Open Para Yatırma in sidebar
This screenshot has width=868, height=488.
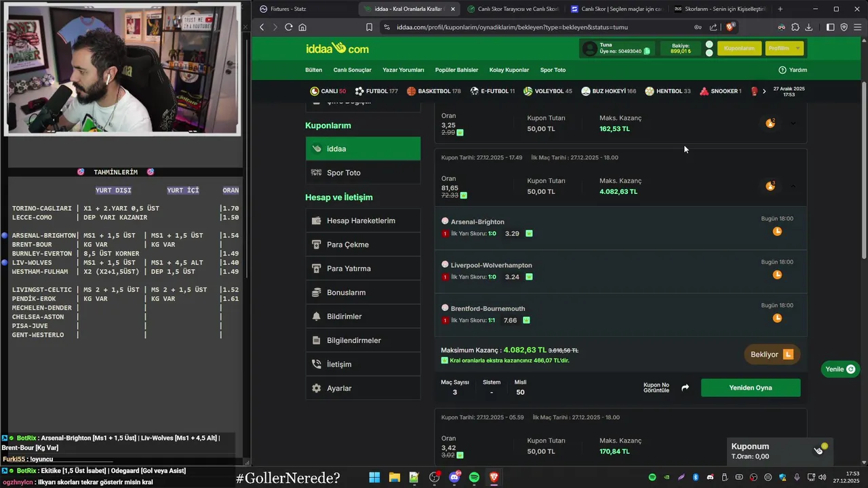tap(363, 268)
